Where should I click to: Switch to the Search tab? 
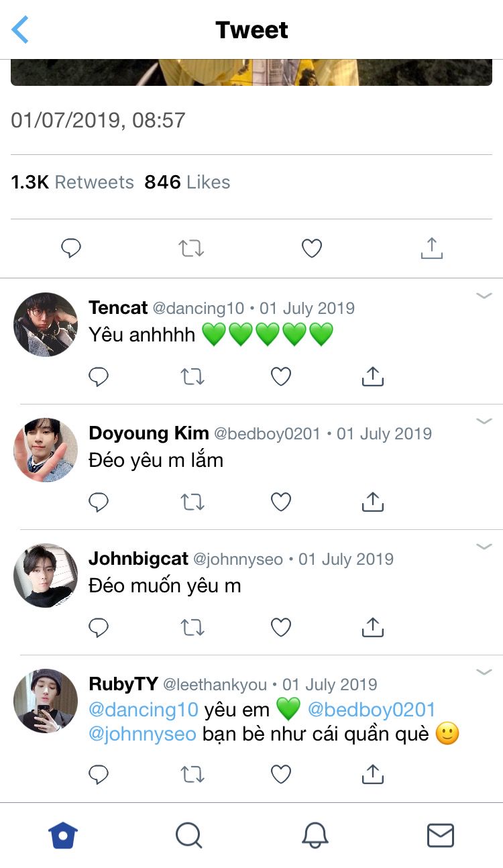click(188, 835)
